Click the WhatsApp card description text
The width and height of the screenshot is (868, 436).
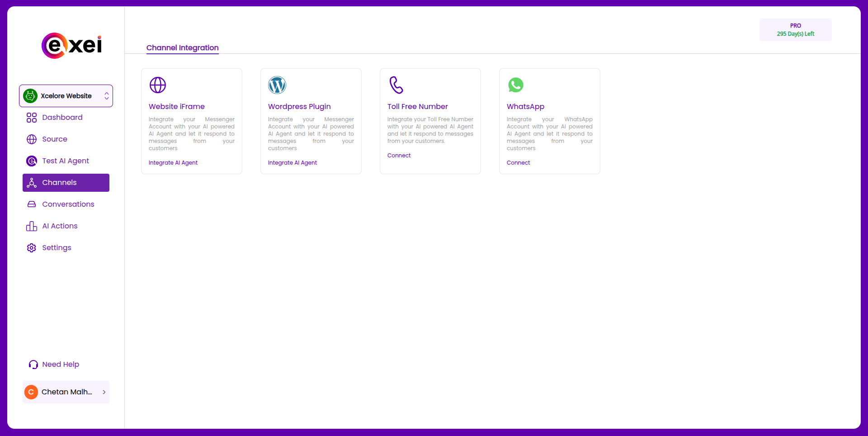[x=550, y=134]
